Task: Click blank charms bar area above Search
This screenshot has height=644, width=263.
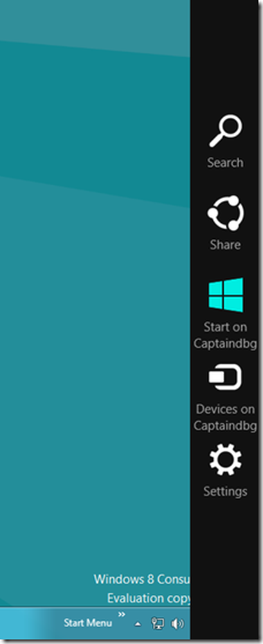Action: point(226,53)
